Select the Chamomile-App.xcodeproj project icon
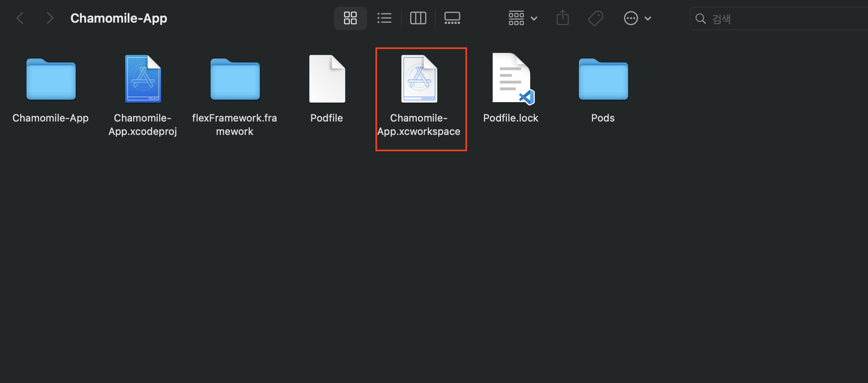 pyautogui.click(x=142, y=80)
